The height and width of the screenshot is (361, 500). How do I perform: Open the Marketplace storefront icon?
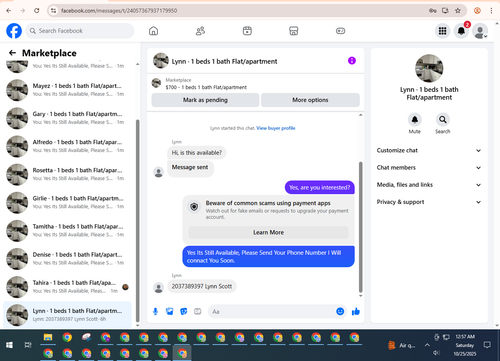[294, 31]
